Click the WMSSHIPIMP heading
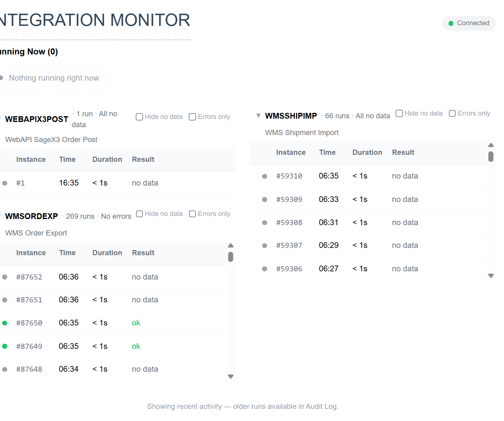Image resolution: width=504 pixels, height=421 pixels. [291, 116]
